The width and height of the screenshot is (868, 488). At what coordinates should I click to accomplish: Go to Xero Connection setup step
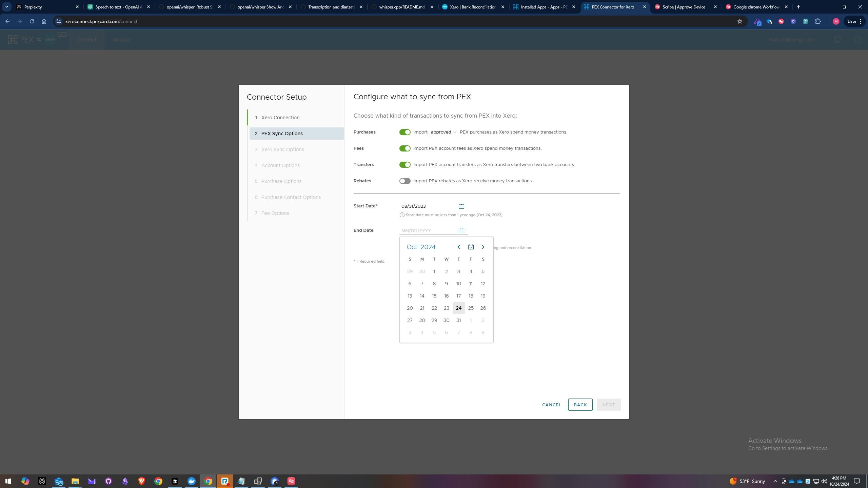(280, 118)
